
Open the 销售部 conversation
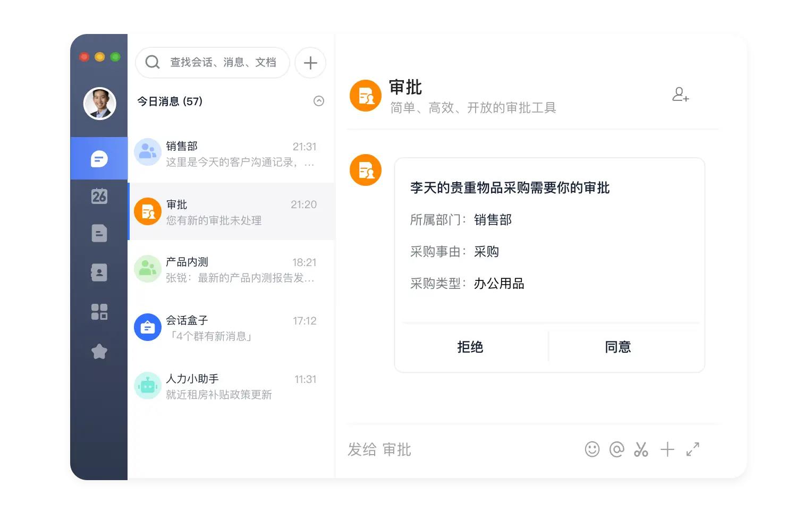point(231,154)
